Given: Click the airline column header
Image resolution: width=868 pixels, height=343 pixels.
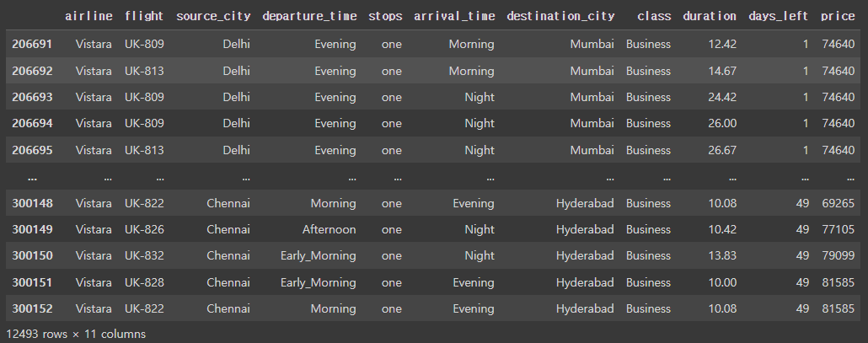Looking at the screenshot, I should (88, 16).
